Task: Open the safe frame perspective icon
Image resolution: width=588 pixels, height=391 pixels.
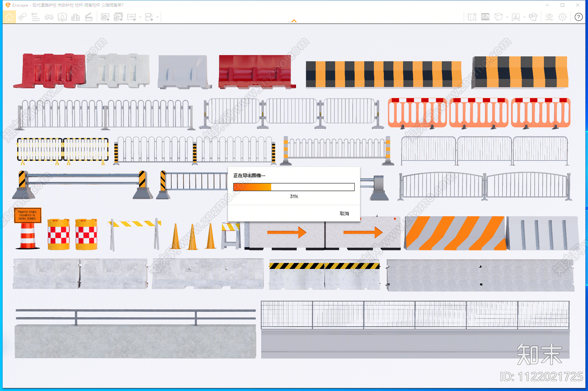Action: tap(62, 17)
